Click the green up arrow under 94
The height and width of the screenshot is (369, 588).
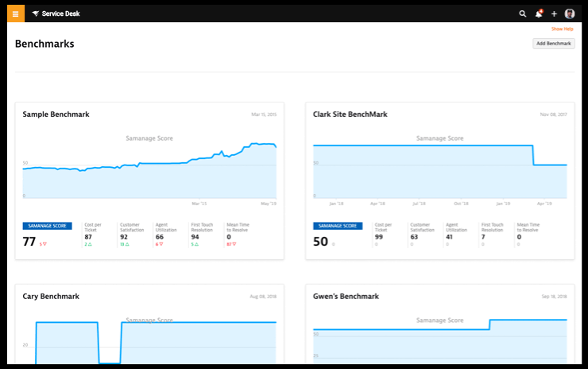[x=196, y=244]
